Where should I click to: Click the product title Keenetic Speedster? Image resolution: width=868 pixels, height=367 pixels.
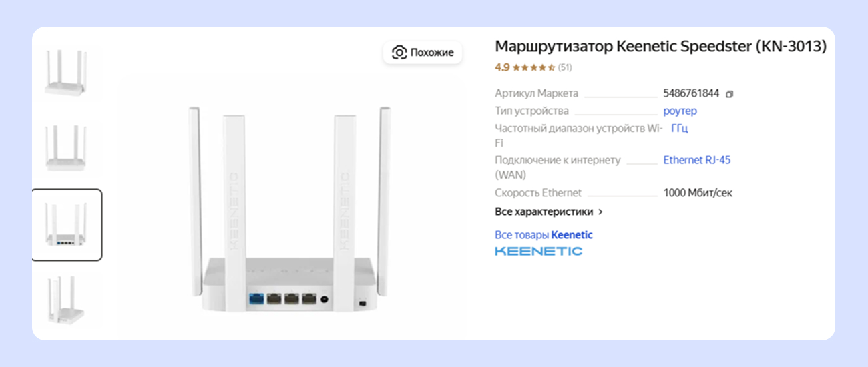[x=660, y=47]
